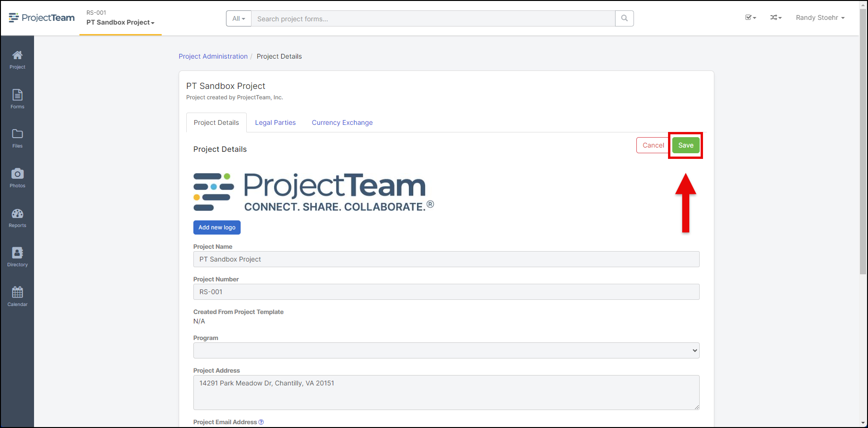Screen dimensions: 868x428
Task: Open the Directory contacts icon
Action: 17,257
